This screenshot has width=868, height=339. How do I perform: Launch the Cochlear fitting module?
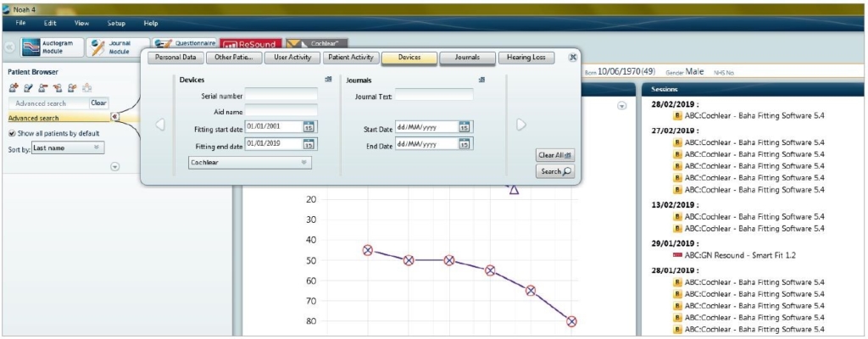click(317, 44)
